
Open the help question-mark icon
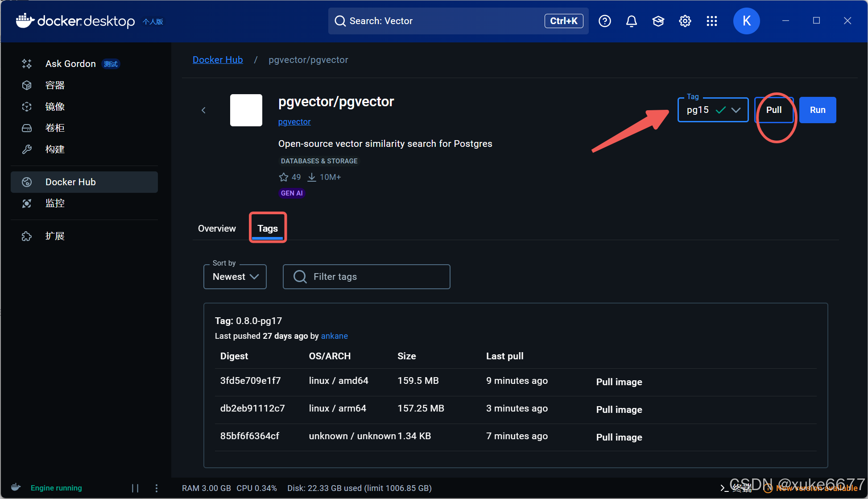[605, 21]
